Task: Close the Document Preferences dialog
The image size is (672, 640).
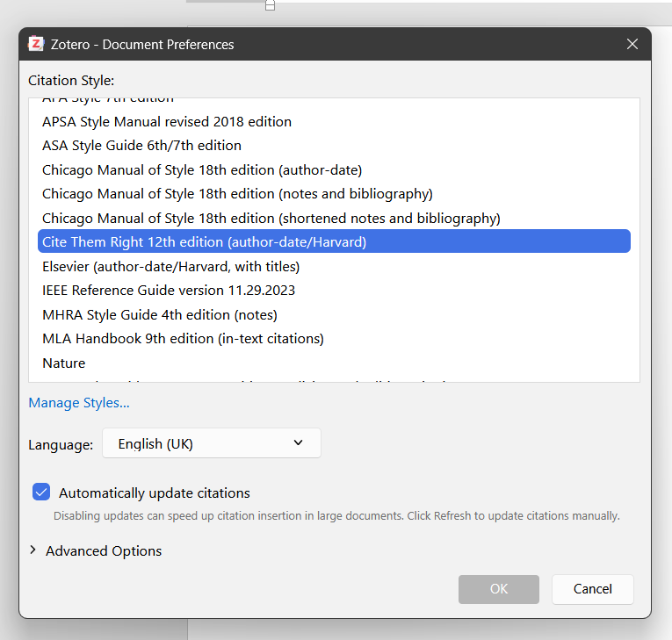Action: pyautogui.click(x=632, y=44)
